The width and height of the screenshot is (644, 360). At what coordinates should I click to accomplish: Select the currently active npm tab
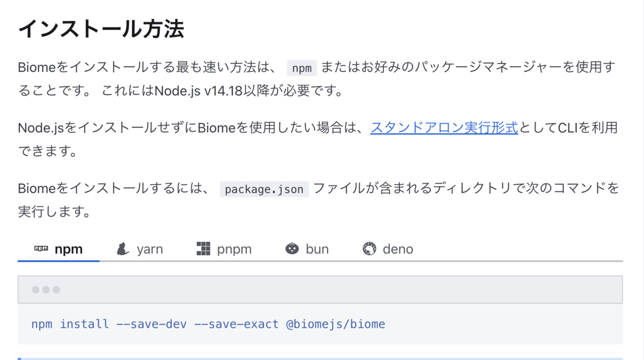click(59, 249)
